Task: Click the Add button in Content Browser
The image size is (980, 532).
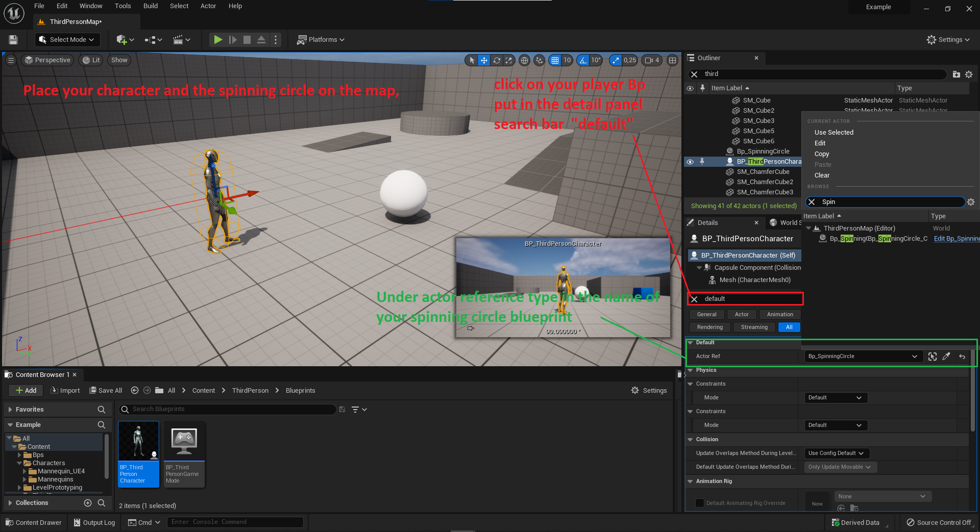Action: [x=26, y=391]
